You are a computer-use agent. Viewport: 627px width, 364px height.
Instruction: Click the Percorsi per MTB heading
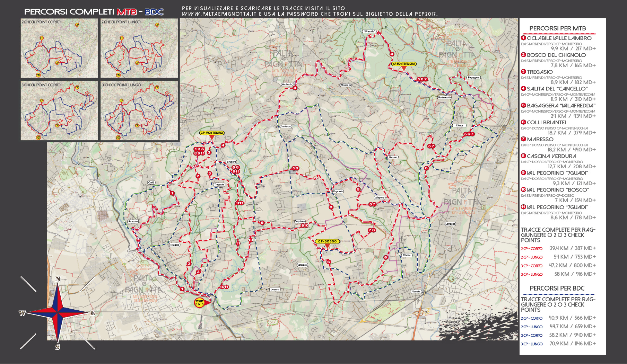coord(558,28)
